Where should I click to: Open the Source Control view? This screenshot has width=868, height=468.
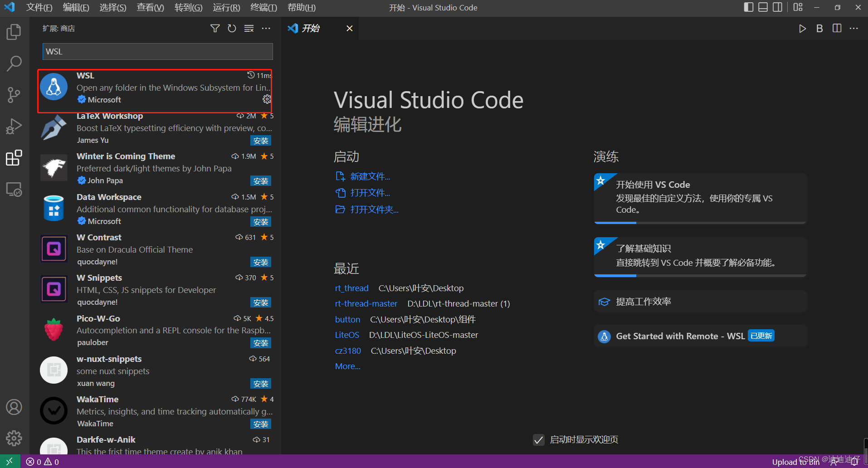click(14, 95)
